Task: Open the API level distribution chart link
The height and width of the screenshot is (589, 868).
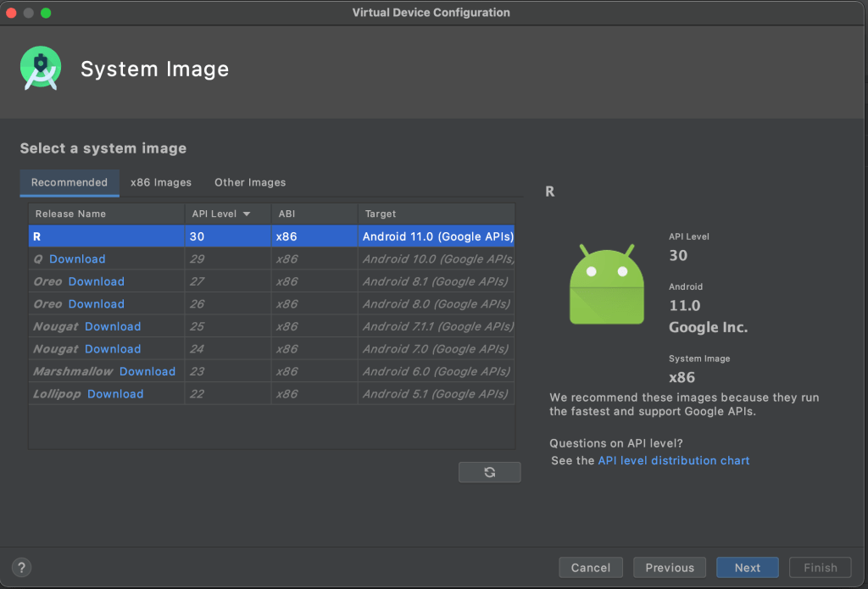Action: tap(673, 460)
